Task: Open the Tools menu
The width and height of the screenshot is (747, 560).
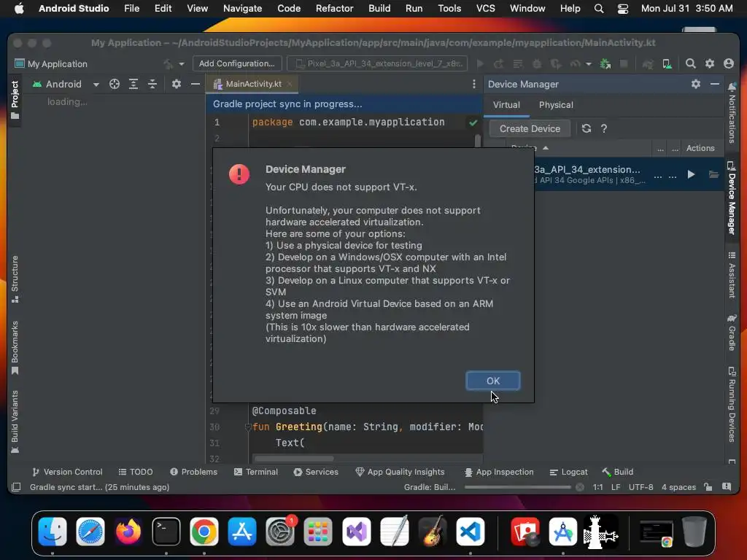Action: (449, 8)
